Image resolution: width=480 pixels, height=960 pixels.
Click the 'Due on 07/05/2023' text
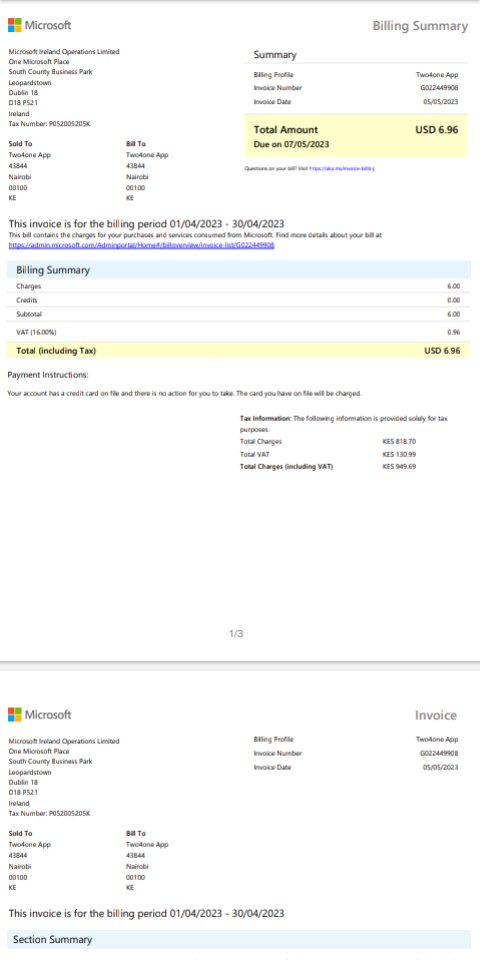point(291,144)
